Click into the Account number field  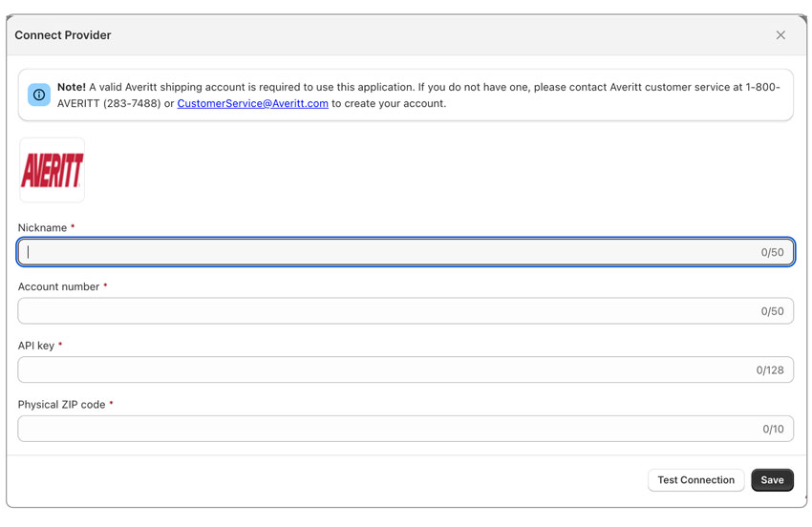pyautogui.click(x=405, y=311)
